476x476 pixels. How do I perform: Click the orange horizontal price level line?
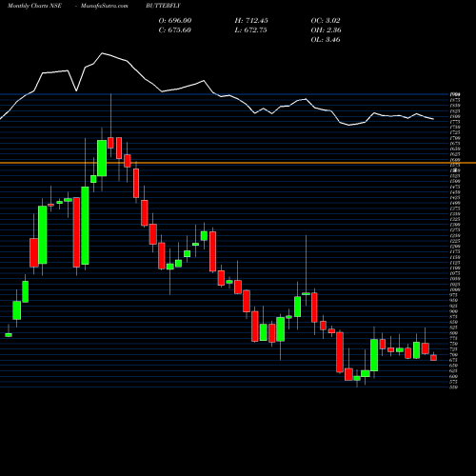click(x=238, y=163)
